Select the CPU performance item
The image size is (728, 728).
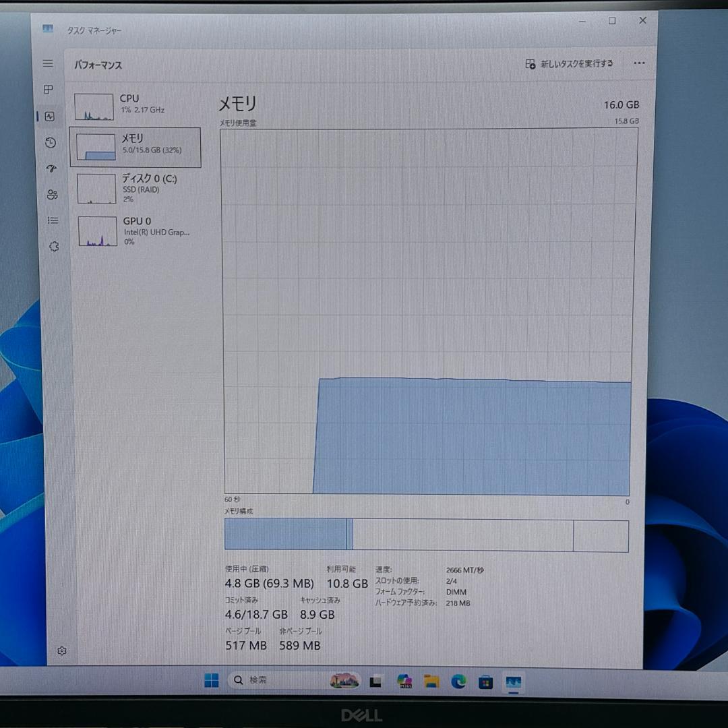click(135, 106)
